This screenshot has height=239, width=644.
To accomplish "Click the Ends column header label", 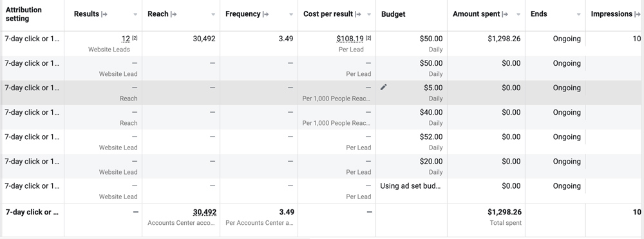I will point(539,14).
